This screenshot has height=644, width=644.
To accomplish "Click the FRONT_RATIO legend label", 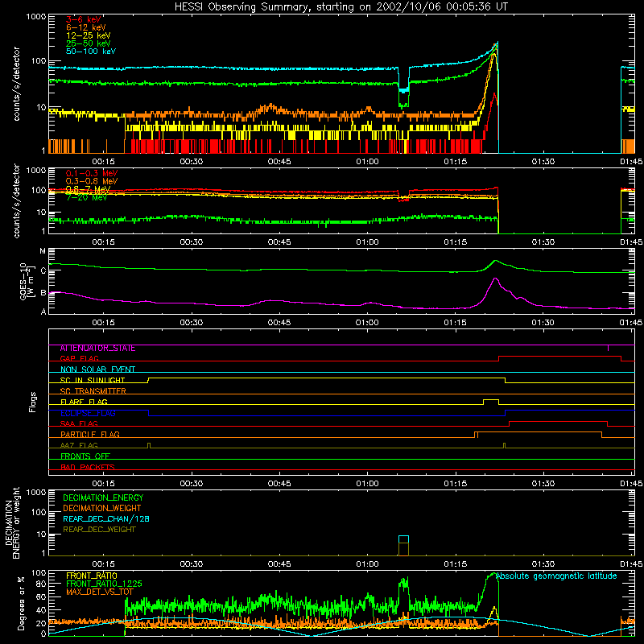I will [92, 576].
